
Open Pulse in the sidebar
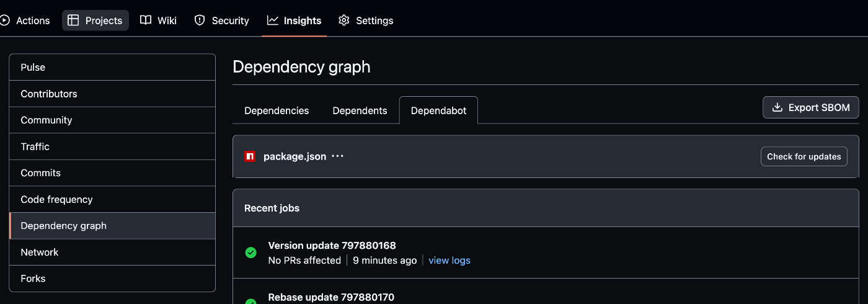click(112, 67)
